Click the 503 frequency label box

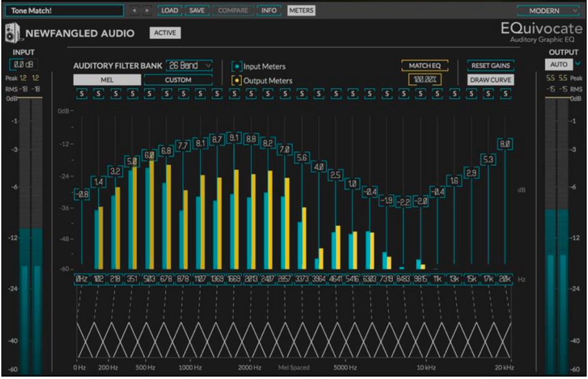[149, 279]
